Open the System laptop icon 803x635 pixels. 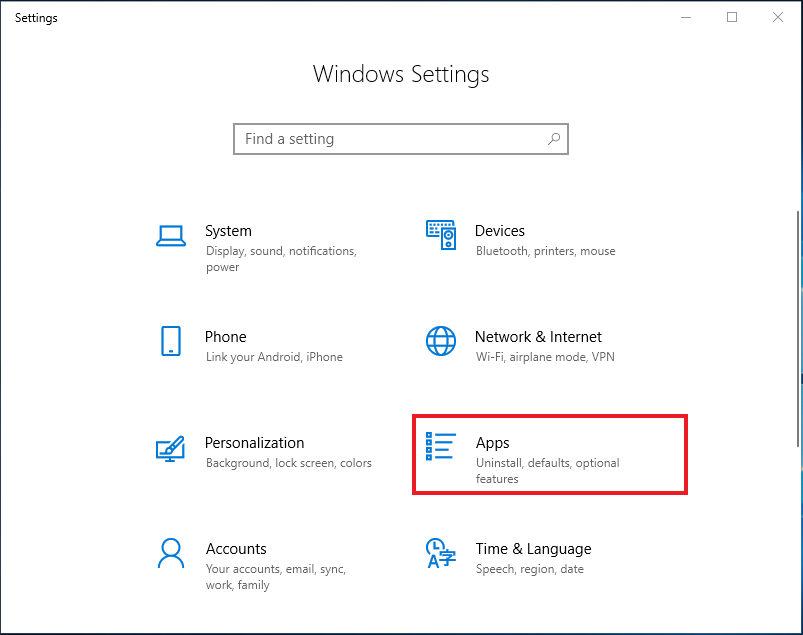point(171,236)
